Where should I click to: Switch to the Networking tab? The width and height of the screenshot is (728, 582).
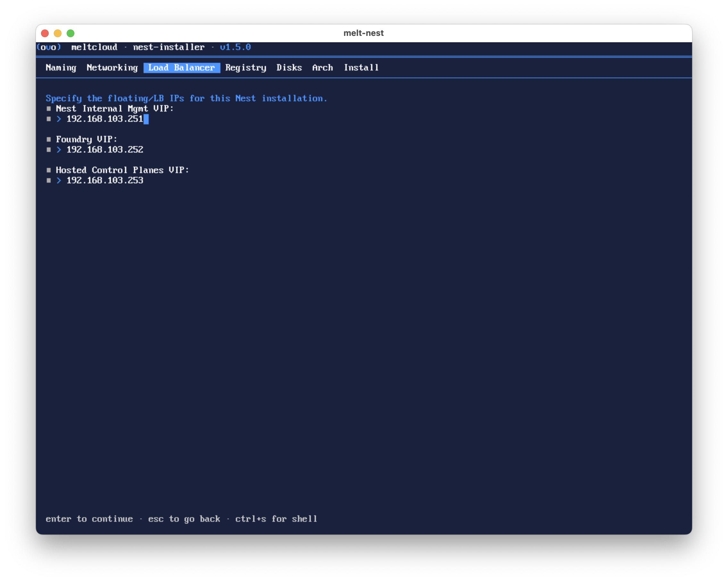(112, 68)
